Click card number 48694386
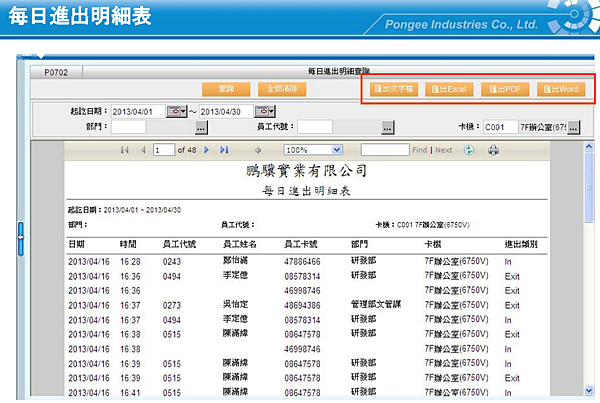This screenshot has height=403, width=600. (302, 305)
